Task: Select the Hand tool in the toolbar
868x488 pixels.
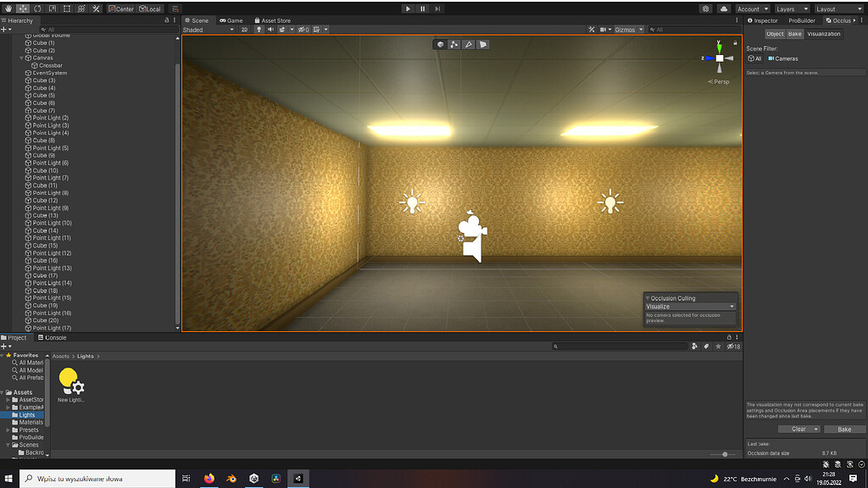Action: click(9, 8)
